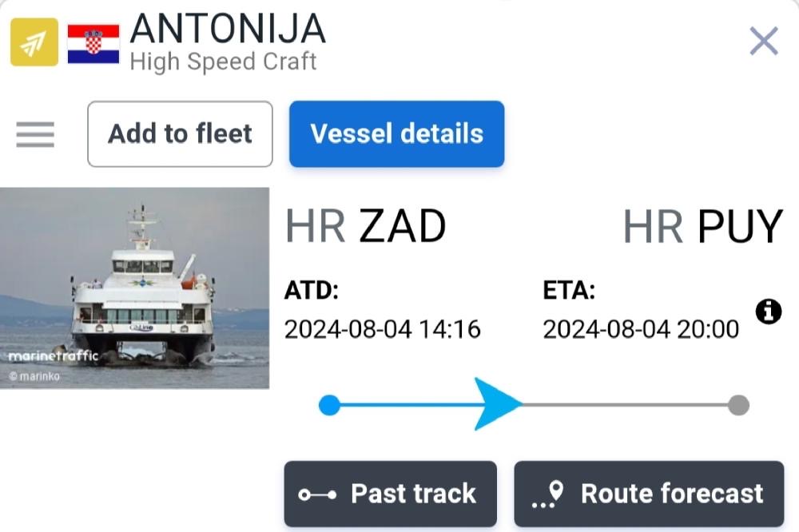The height and width of the screenshot is (532, 799).
Task: Click the Croatian flag icon
Action: [x=93, y=43]
